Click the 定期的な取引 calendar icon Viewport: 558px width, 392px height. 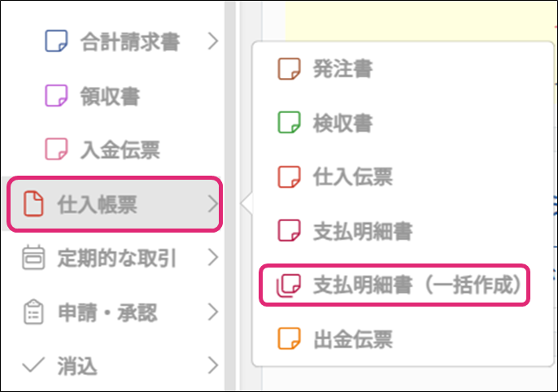coord(33,259)
